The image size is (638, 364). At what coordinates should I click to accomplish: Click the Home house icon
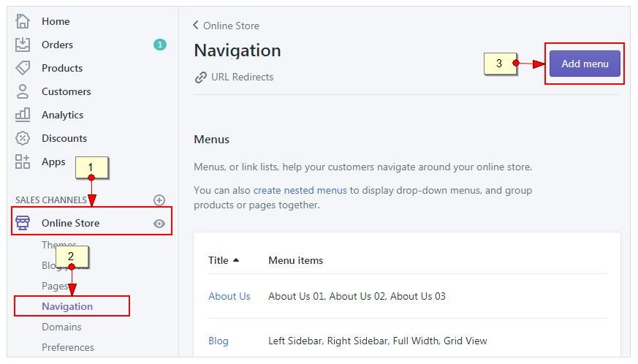coord(23,22)
